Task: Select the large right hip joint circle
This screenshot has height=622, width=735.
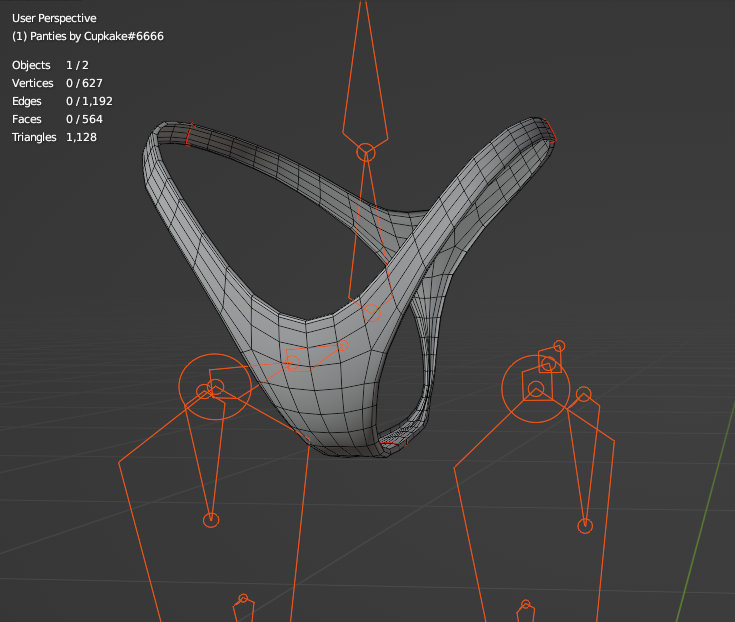Action: click(x=535, y=388)
